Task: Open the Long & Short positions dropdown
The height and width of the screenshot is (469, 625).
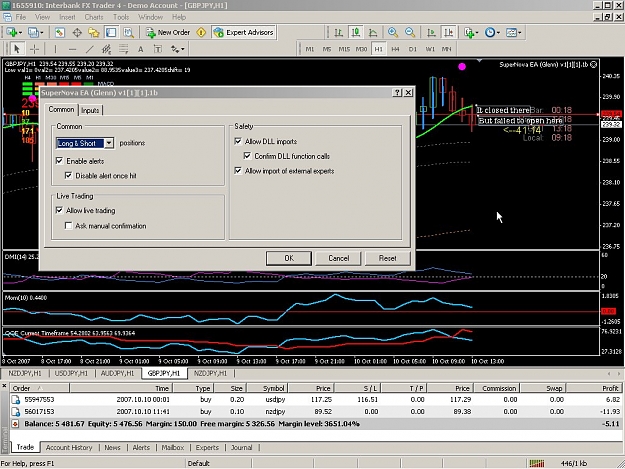Action: 109,143
